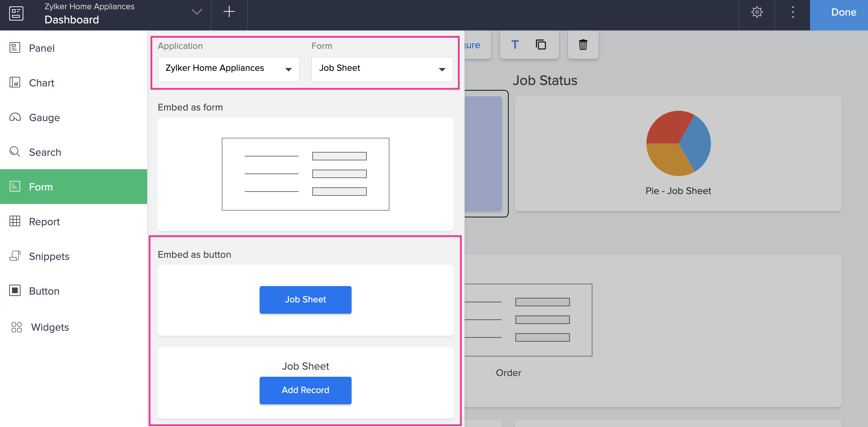Click the duplicate copy icon
The width and height of the screenshot is (868, 427).
tap(541, 45)
